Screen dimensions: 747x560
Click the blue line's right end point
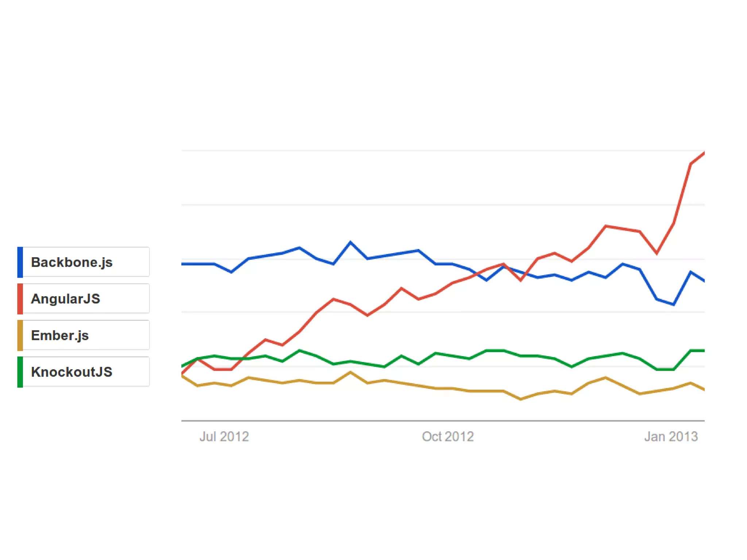point(704,281)
